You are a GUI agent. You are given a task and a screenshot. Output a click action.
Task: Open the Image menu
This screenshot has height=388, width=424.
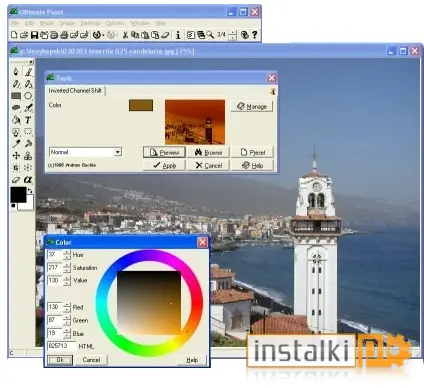67,23
